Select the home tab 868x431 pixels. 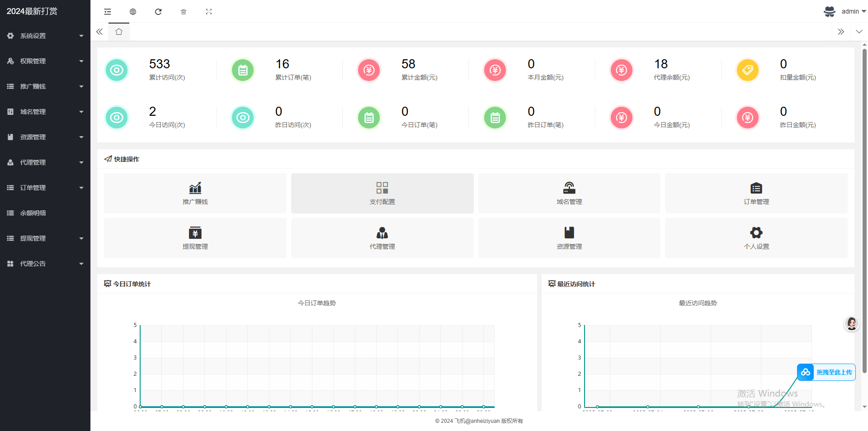(x=119, y=32)
